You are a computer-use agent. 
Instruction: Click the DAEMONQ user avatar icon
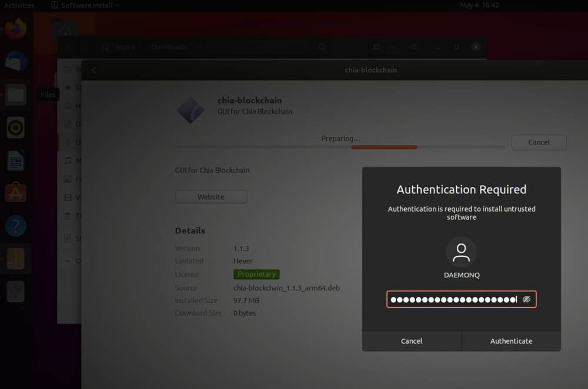click(462, 251)
